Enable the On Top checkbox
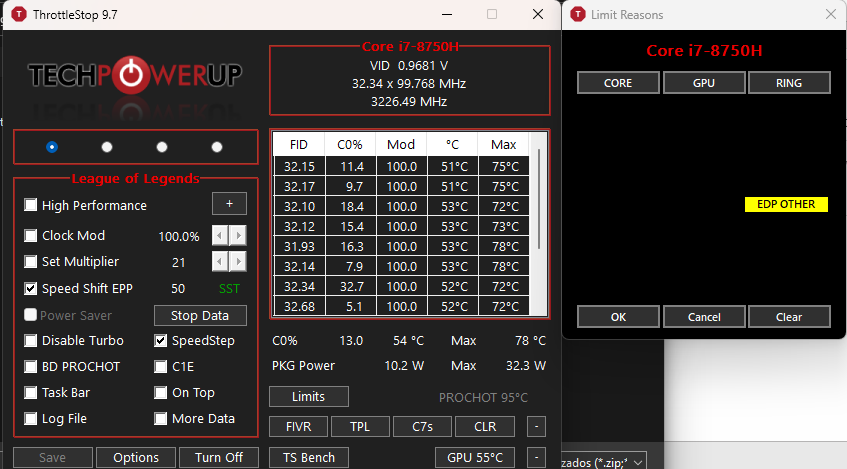847x469 pixels. [x=160, y=392]
